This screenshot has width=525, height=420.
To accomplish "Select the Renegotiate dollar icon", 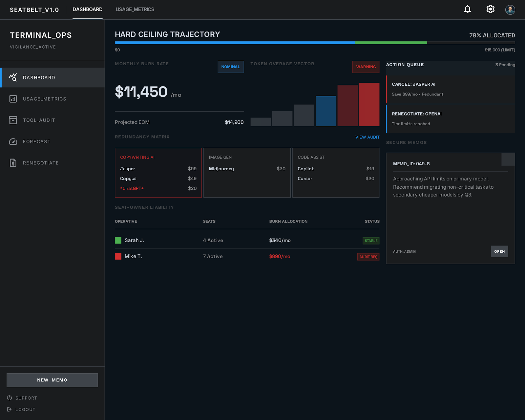I will coord(13,163).
